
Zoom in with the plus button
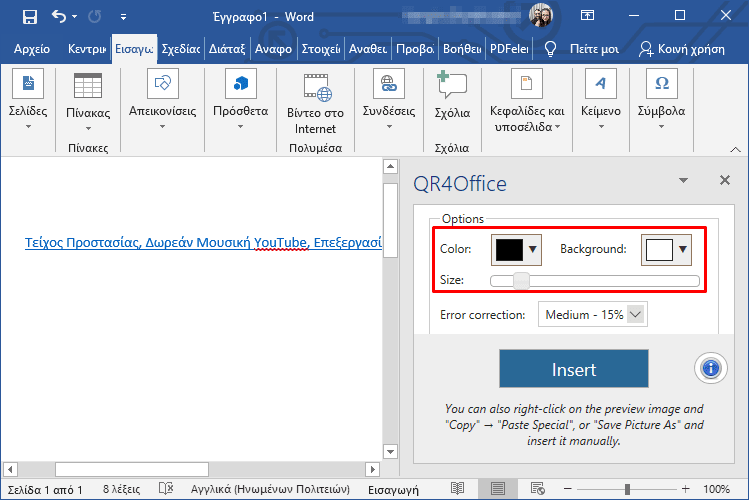685,489
